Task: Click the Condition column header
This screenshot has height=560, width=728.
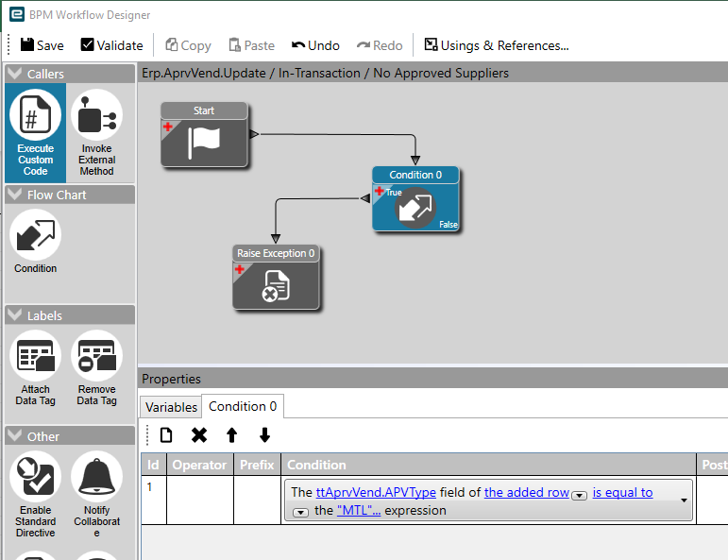Action: (x=488, y=465)
